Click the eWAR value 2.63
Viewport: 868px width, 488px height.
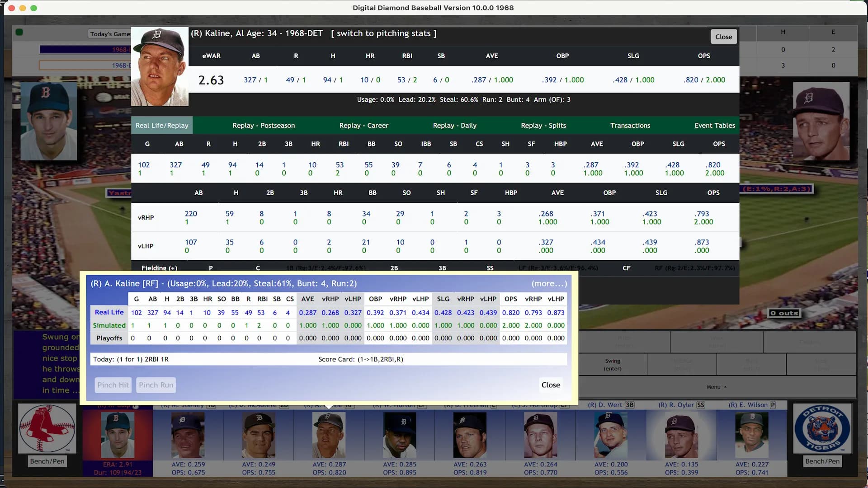pyautogui.click(x=211, y=80)
